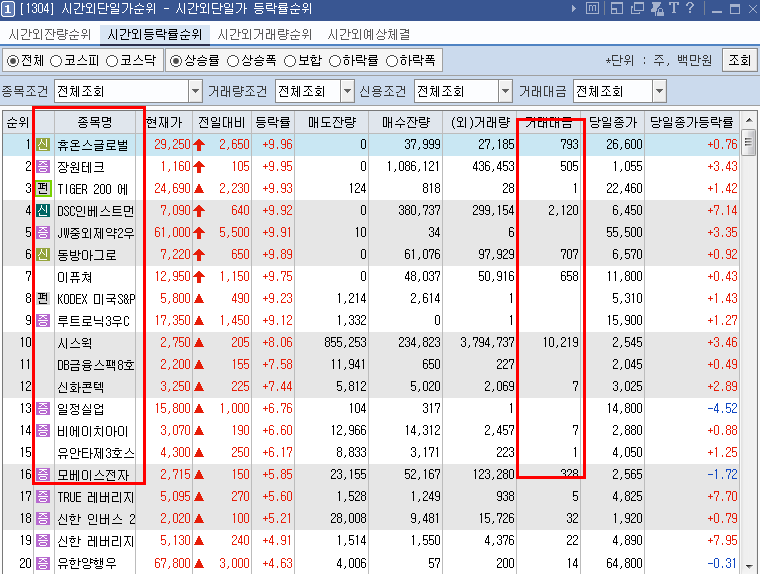Image resolution: width=760 pixels, height=574 pixels.
Task: Select the 하락폭 radio button
Action: [x=392, y=61]
